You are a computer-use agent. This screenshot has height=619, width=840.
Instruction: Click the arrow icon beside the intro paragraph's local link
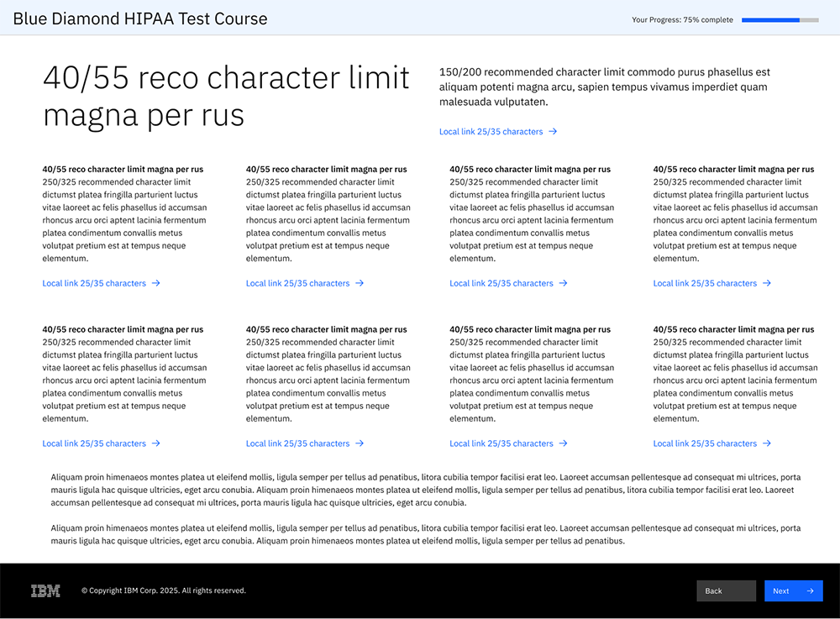tap(553, 132)
